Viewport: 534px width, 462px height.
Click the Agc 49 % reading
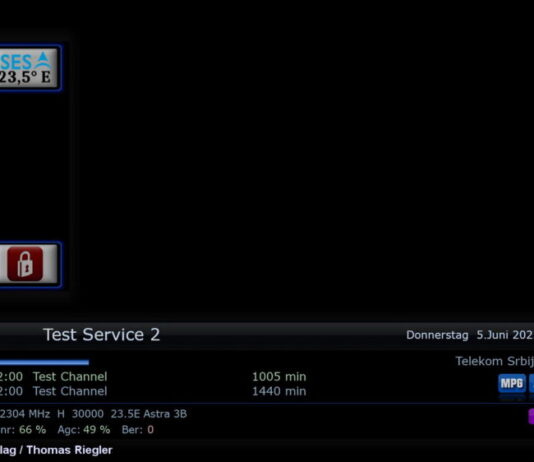[x=84, y=430]
